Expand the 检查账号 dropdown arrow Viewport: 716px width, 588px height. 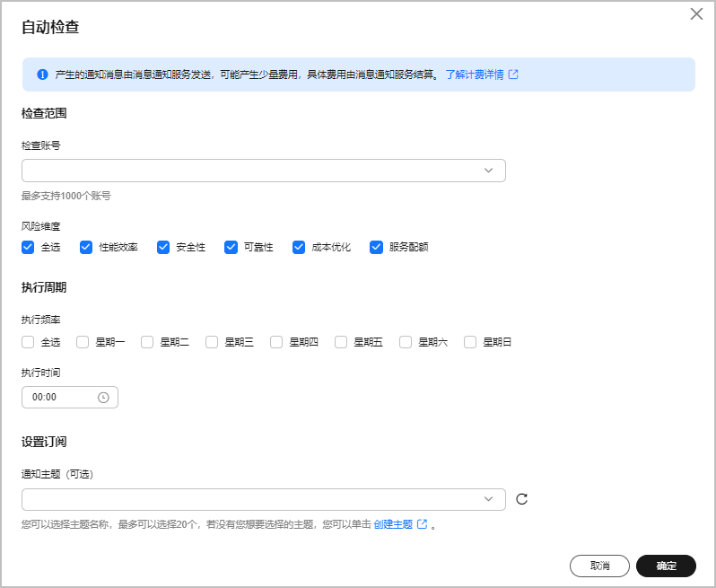(x=488, y=171)
